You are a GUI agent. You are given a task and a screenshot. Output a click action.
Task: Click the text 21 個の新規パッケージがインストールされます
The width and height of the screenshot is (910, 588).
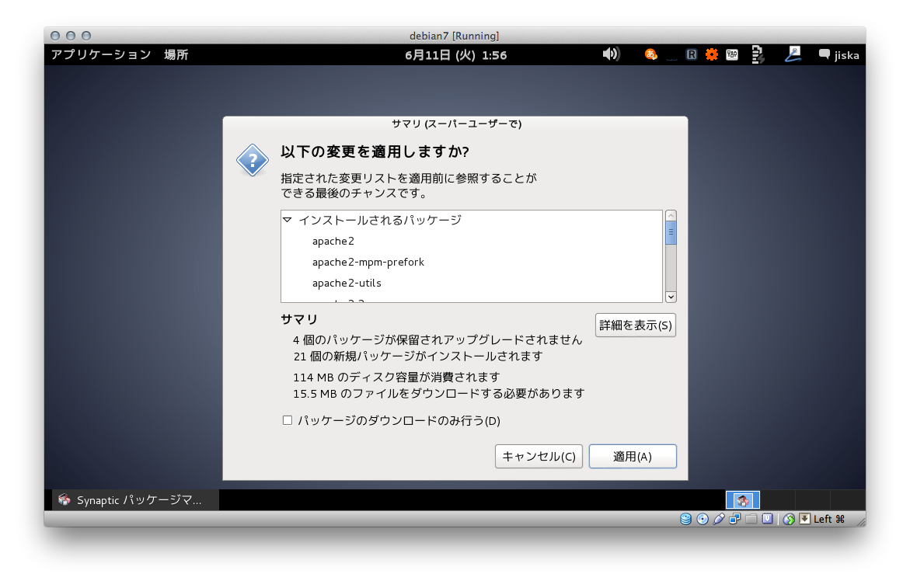[x=418, y=356]
